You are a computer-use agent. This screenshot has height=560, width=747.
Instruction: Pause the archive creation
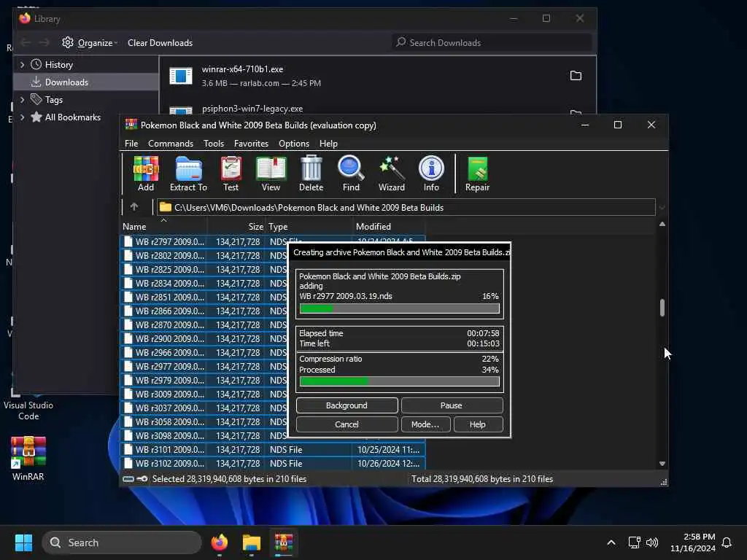[x=452, y=405]
